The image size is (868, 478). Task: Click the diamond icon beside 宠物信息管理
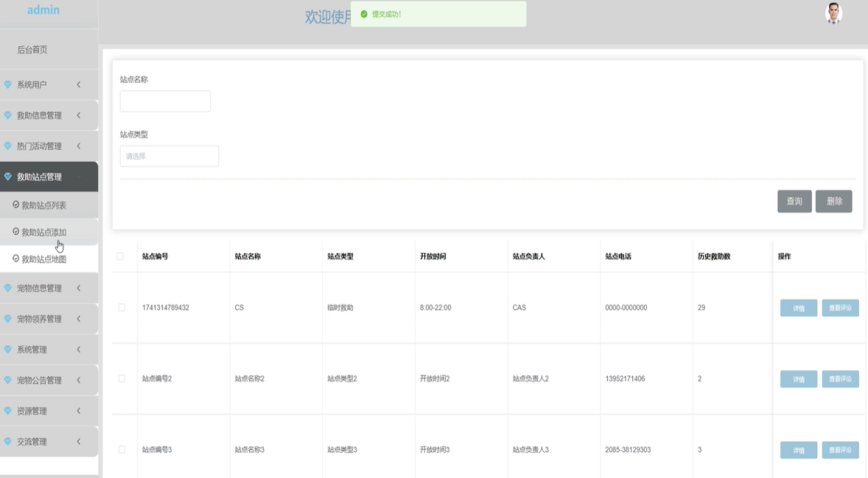(x=8, y=288)
